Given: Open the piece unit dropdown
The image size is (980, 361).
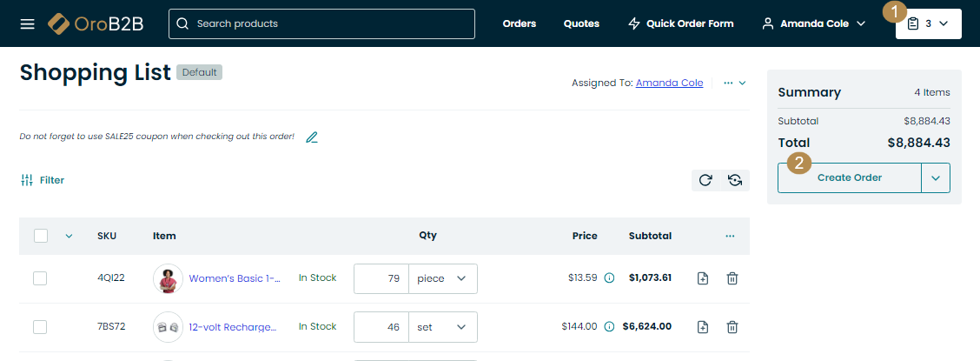Looking at the screenshot, I should tap(442, 278).
